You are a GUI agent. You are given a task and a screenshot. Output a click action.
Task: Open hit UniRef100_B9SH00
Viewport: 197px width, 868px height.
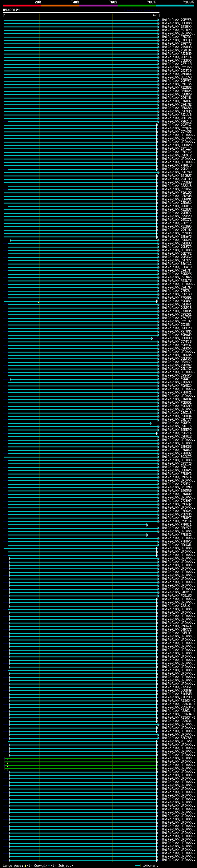(177, 26)
